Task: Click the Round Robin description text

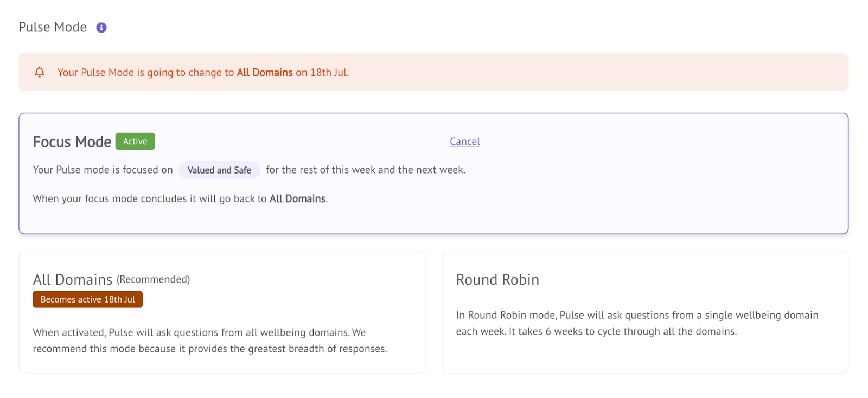Action: point(636,323)
